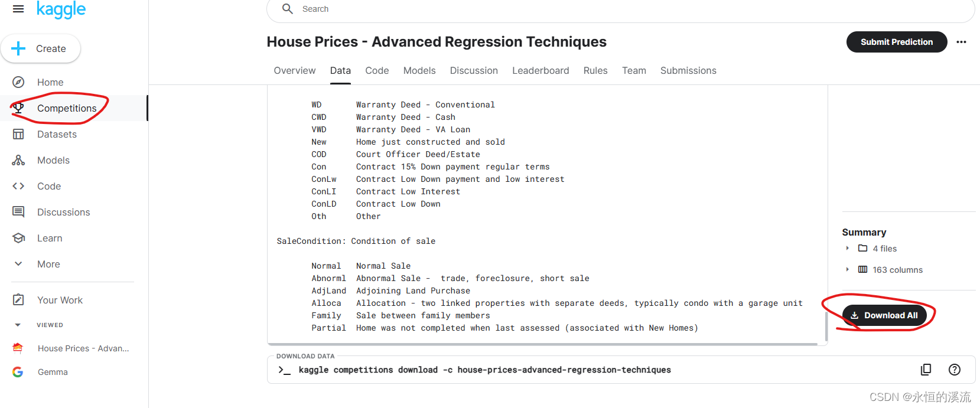Click the Submit Prediction button
This screenshot has height=408, width=980.
(x=896, y=42)
